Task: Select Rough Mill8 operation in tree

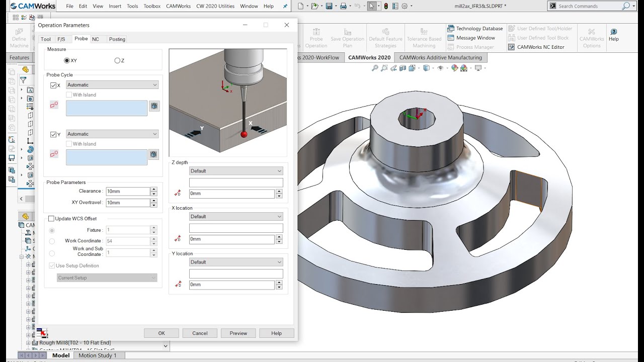Action: point(75,343)
